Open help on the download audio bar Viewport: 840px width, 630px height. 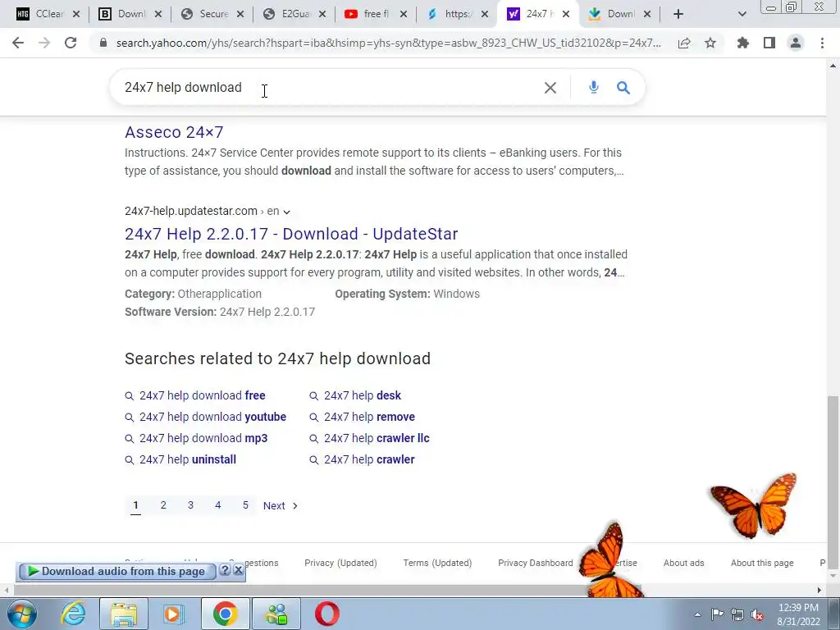[225, 570]
